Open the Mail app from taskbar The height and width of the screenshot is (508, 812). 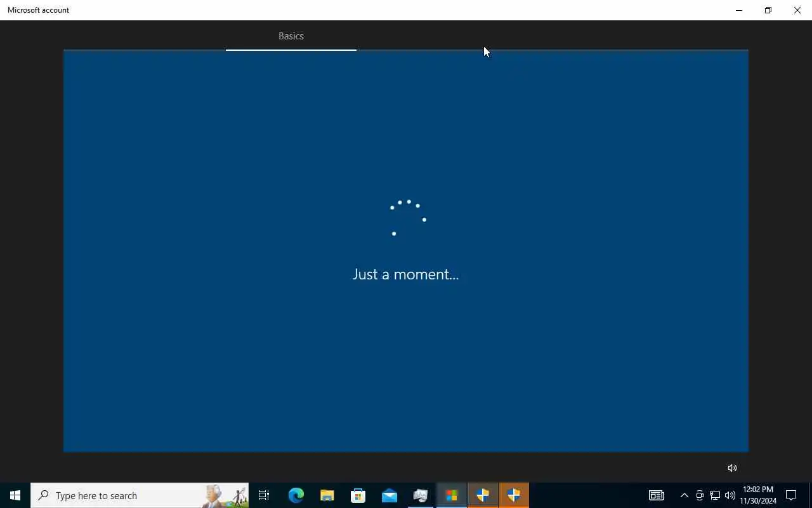pos(390,495)
